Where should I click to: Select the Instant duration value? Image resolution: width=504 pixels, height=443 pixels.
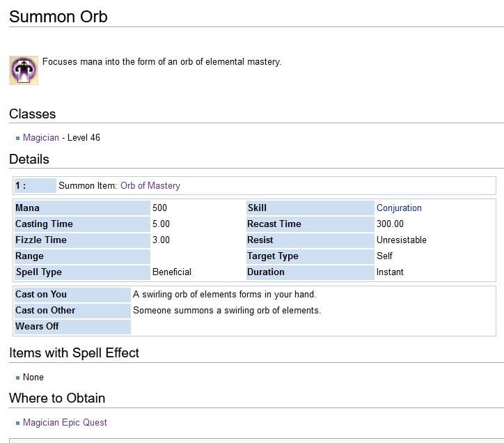(390, 272)
